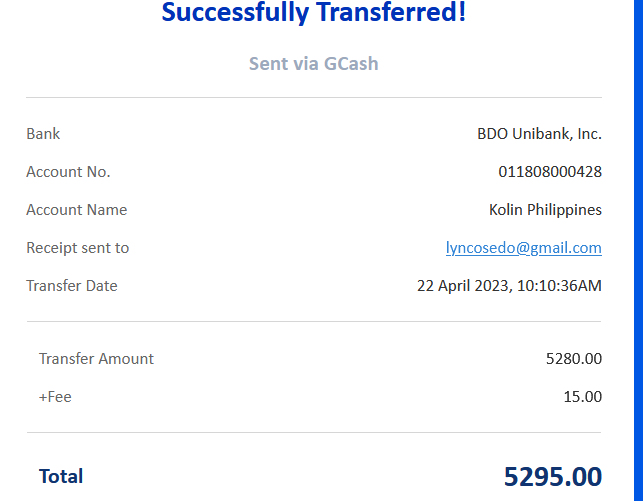643x501 pixels.
Task: Click the Successfully Transferred! heading
Action: coord(313,14)
